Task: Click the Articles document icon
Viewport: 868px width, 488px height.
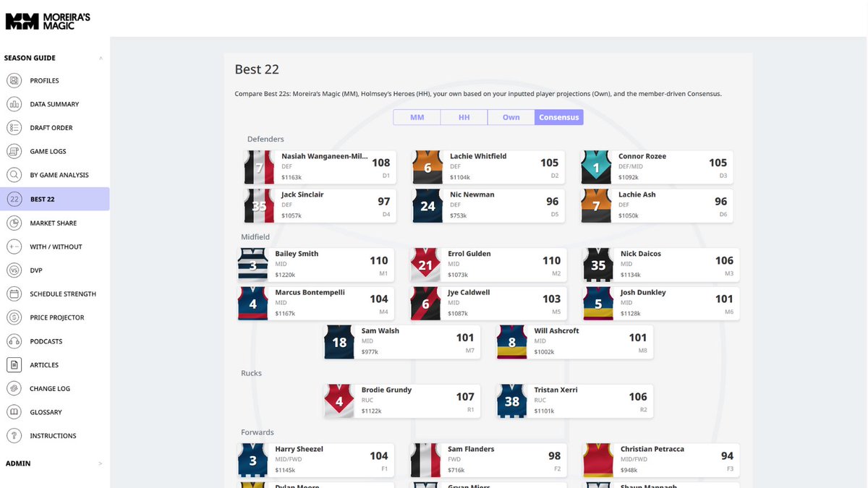Action: pos(14,365)
